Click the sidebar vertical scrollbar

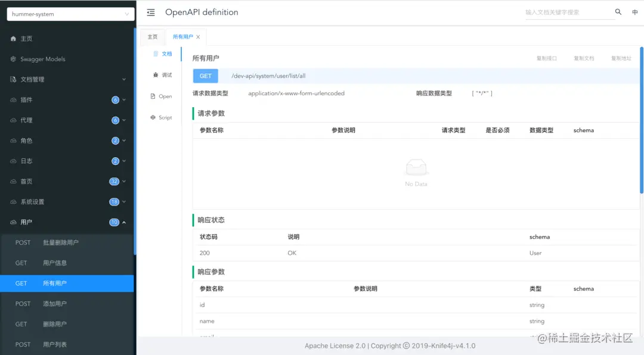coord(135,141)
